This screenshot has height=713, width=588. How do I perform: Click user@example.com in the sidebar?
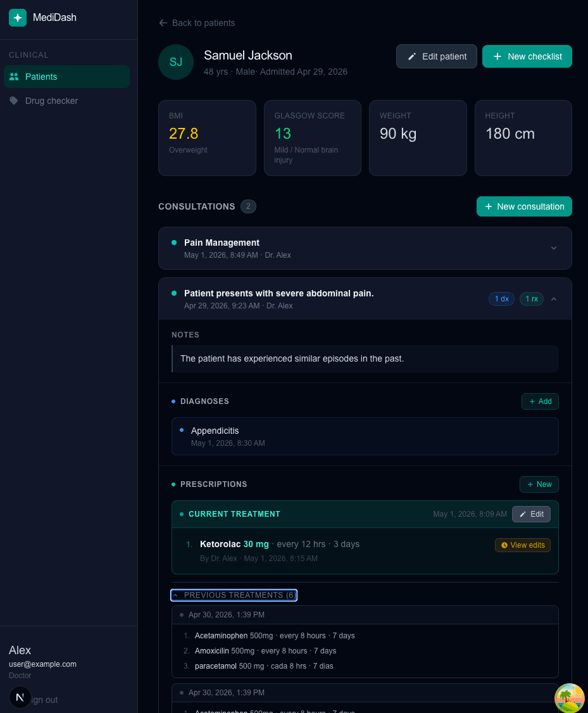click(x=42, y=664)
